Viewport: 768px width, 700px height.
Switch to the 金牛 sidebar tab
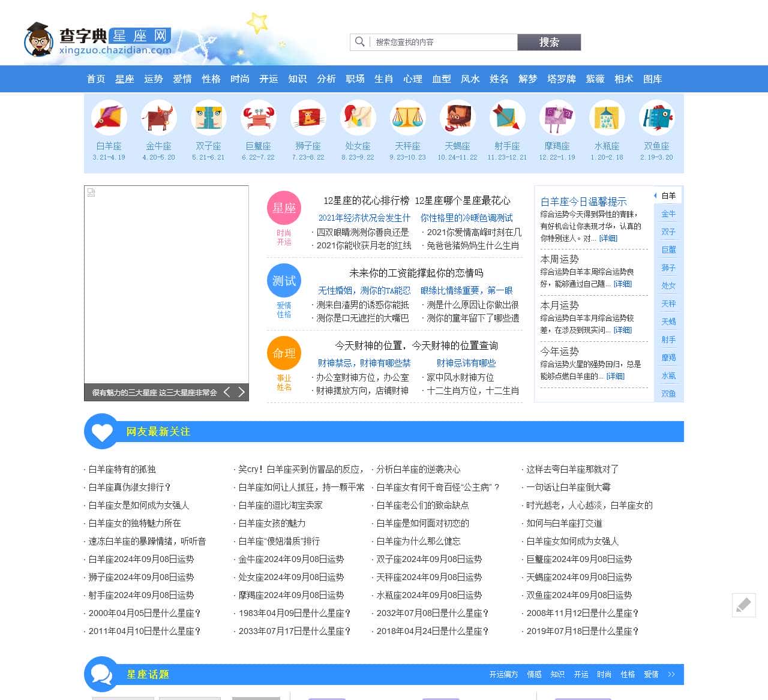pyautogui.click(x=668, y=213)
